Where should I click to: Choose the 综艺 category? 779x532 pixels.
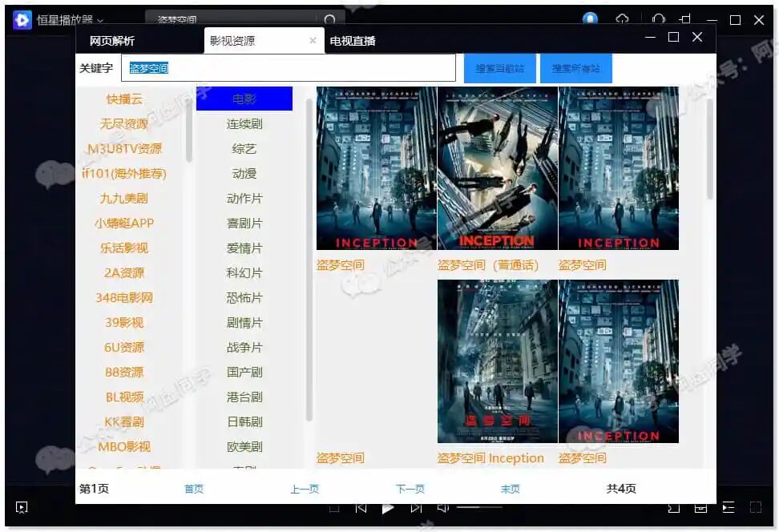(x=244, y=148)
